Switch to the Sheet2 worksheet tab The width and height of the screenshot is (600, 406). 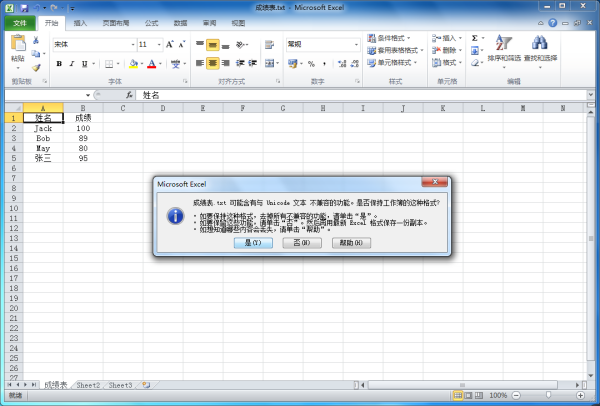coord(88,385)
